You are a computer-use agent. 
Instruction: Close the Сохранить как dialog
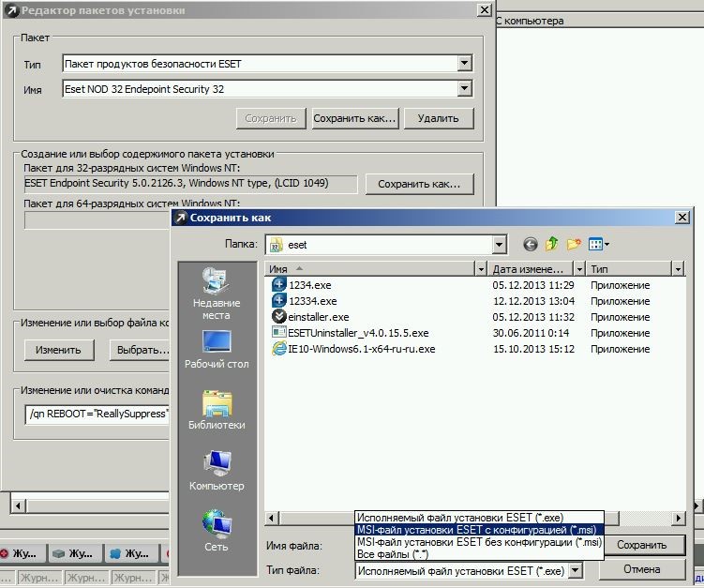click(682, 218)
